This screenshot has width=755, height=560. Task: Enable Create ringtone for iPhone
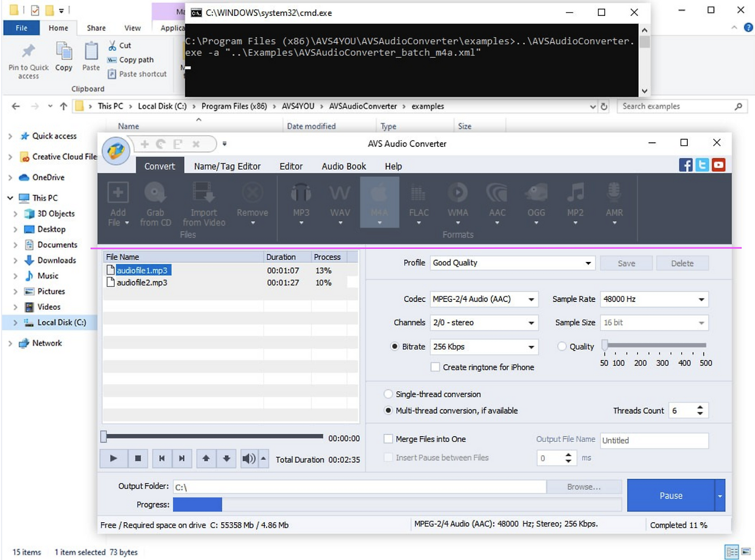point(435,367)
